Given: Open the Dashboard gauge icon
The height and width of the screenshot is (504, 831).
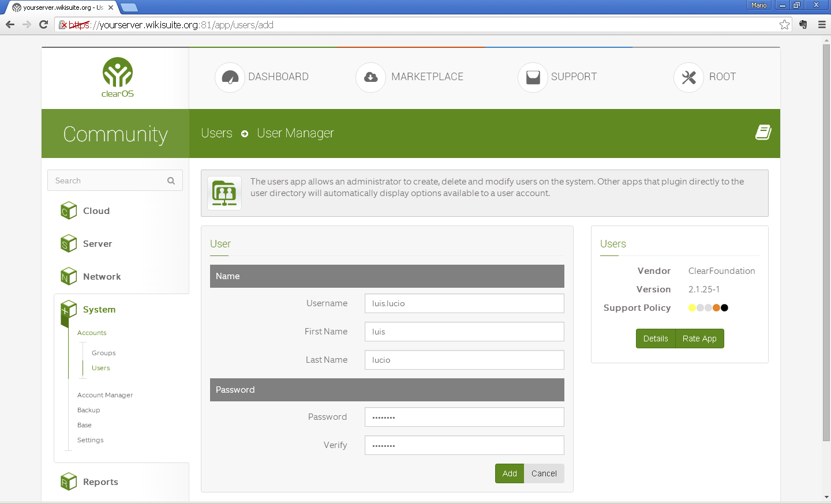Looking at the screenshot, I should click(x=230, y=77).
